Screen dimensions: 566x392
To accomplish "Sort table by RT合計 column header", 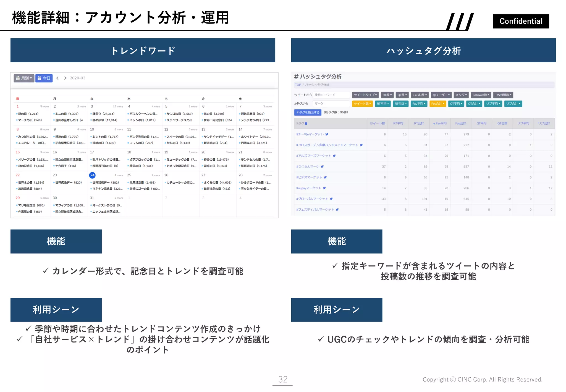I will (419, 123).
